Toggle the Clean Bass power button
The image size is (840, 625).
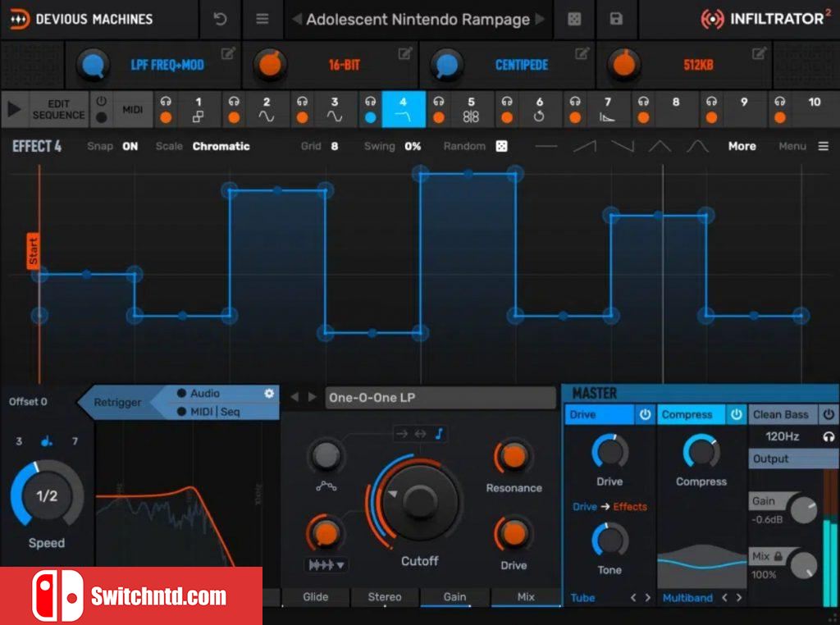(829, 414)
